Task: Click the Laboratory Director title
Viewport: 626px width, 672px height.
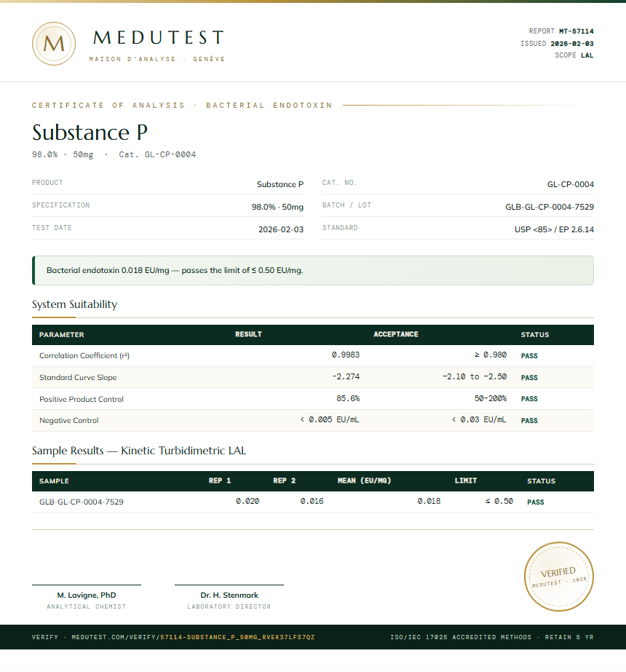Action: click(229, 607)
